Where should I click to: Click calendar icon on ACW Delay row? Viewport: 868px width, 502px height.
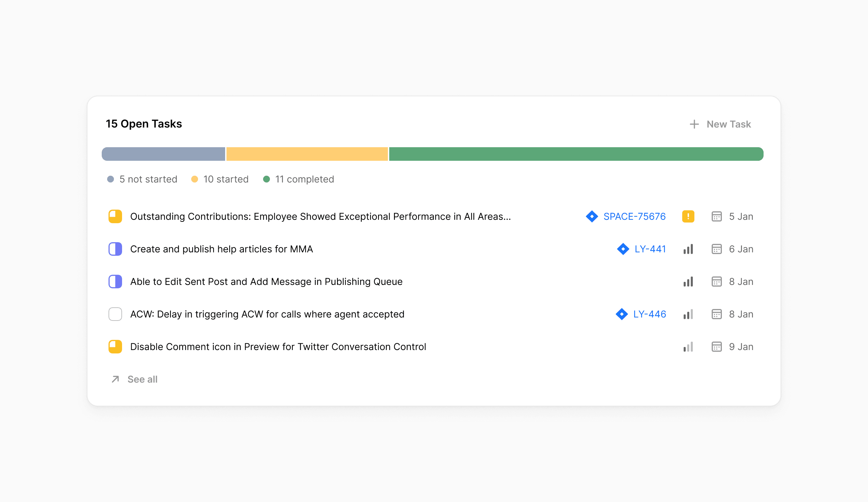click(x=717, y=314)
